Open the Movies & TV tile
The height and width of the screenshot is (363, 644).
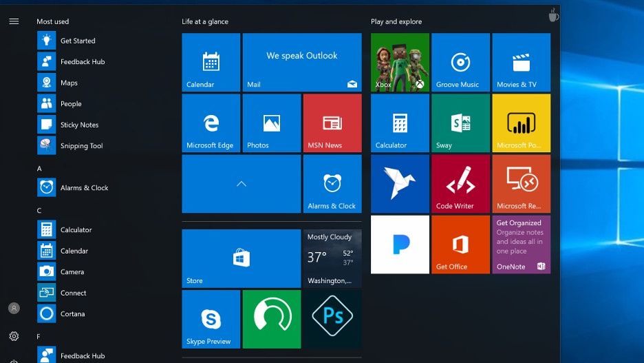tap(522, 62)
